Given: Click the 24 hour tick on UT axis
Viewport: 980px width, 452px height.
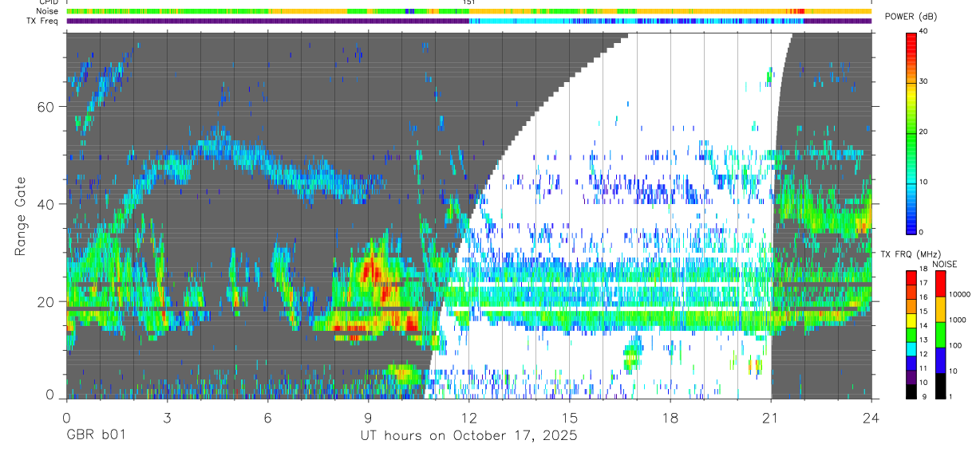Looking at the screenshot, I should point(871,418).
